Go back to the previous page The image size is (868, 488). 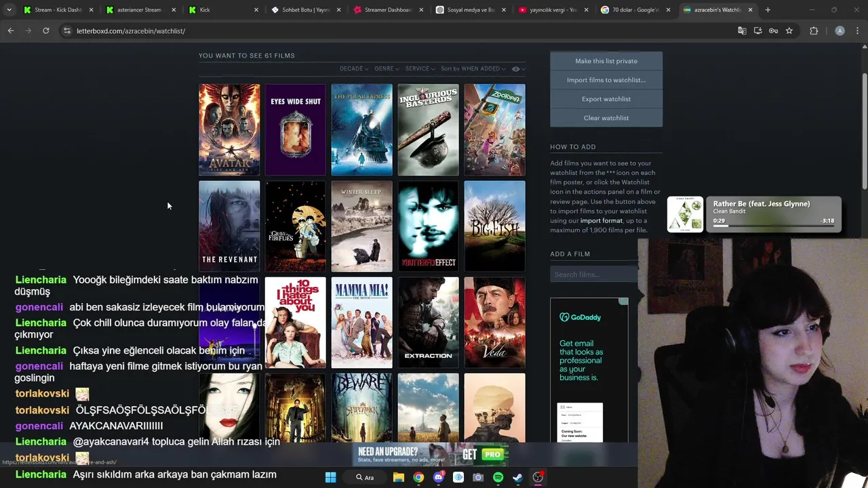pyautogui.click(x=11, y=30)
